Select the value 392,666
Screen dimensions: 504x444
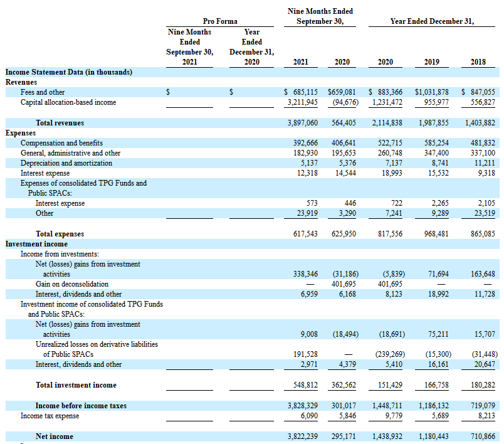pyautogui.click(x=305, y=143)
